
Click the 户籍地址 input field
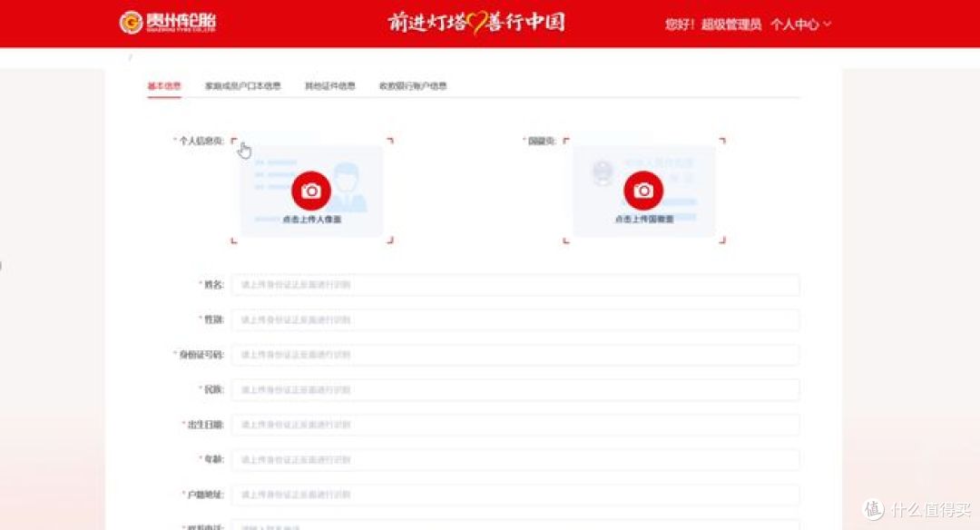pos(515,495)
